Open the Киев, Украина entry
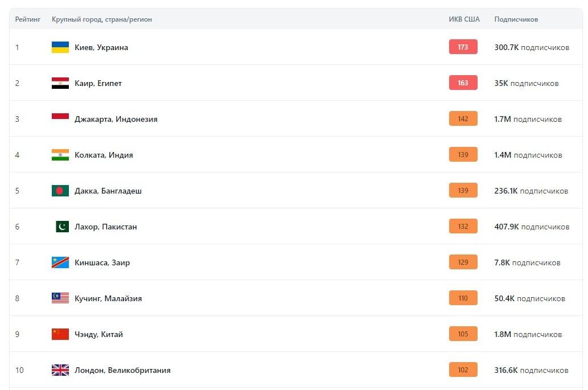 point(101,47)
